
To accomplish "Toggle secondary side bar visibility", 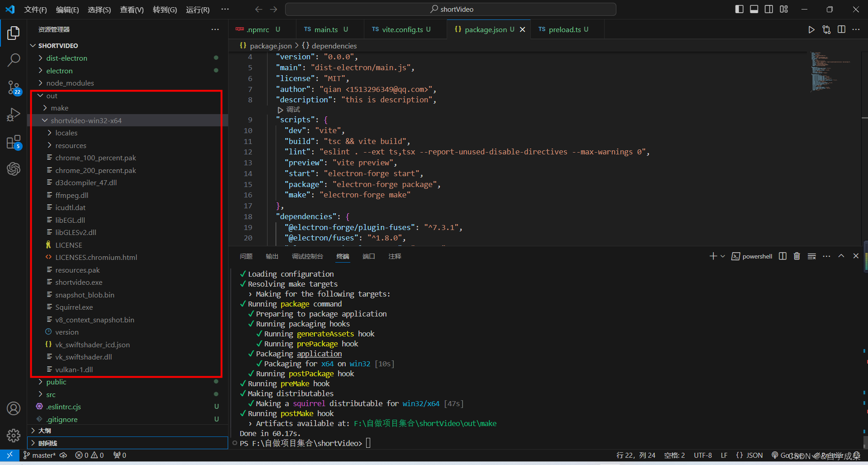I will (769, 9).
